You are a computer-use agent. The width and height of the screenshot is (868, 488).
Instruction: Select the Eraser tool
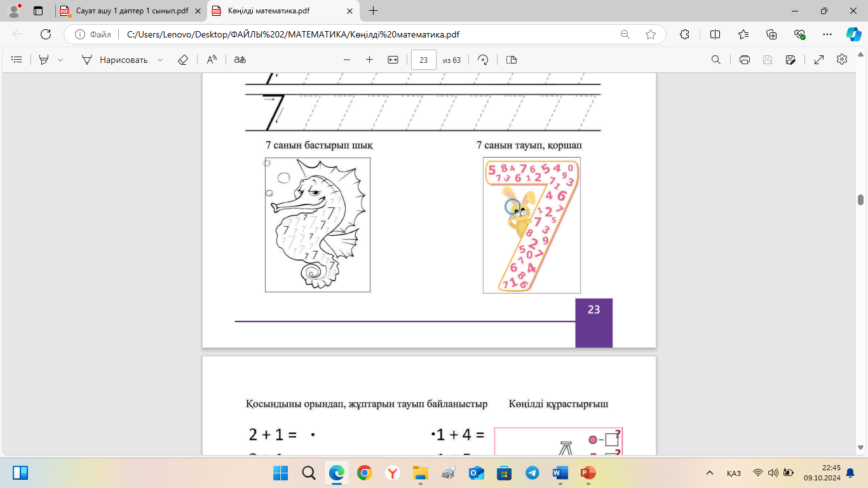click(183, 60)
